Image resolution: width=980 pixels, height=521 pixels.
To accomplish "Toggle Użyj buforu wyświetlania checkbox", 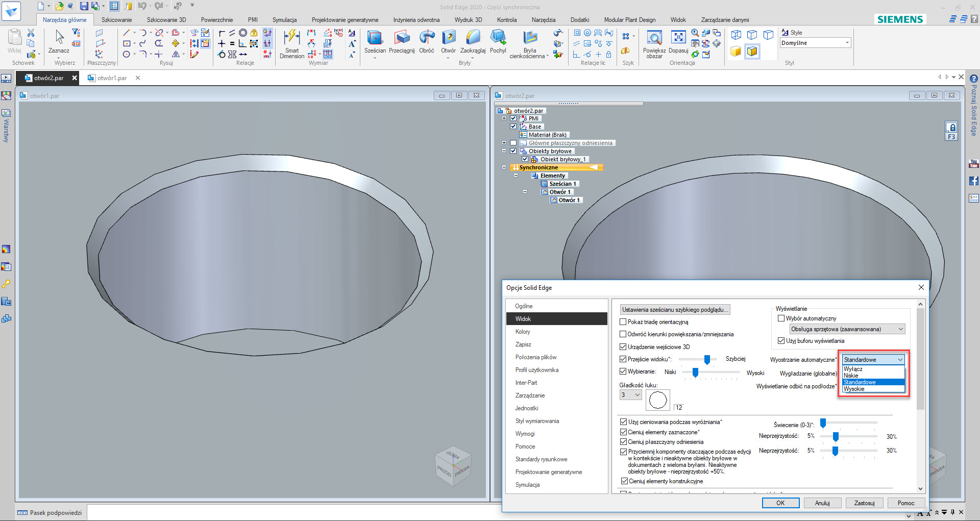I will tap(781, 341).
